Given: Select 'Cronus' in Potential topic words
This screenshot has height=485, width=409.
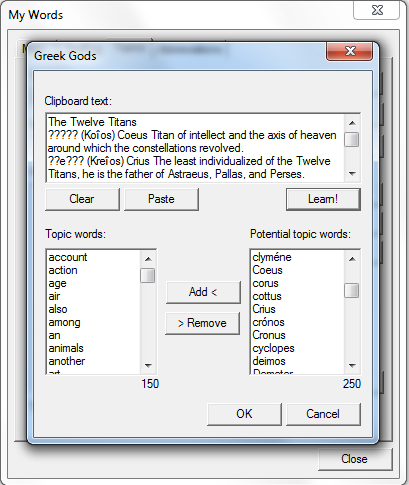Looking at the screenshot, I should (297, 335).
